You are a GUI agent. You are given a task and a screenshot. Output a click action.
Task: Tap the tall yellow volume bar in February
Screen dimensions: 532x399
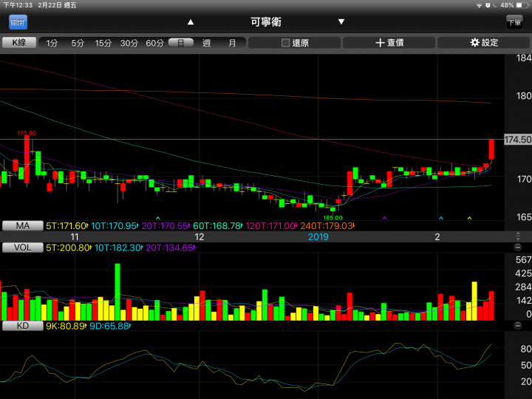tap(474, 301)
